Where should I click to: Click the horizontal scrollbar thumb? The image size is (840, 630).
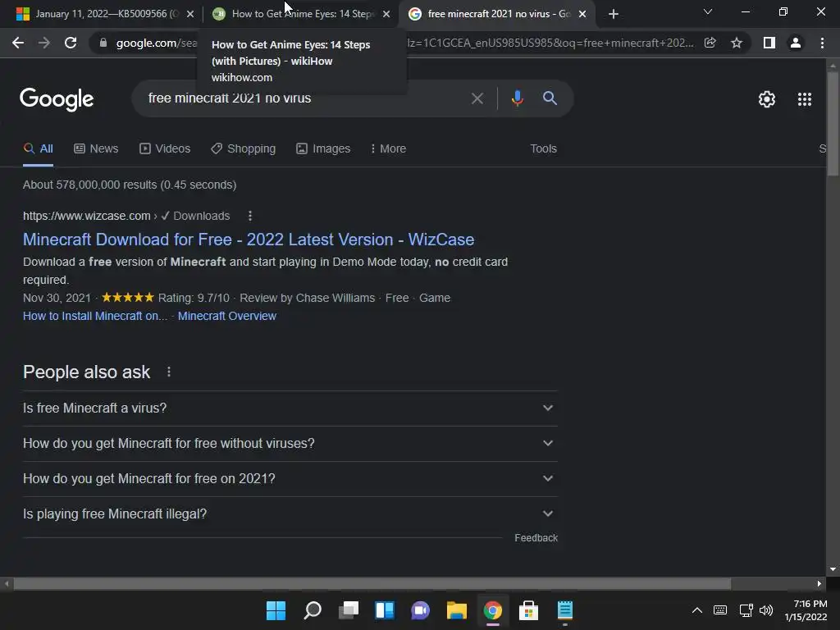(x=372, y=584)
